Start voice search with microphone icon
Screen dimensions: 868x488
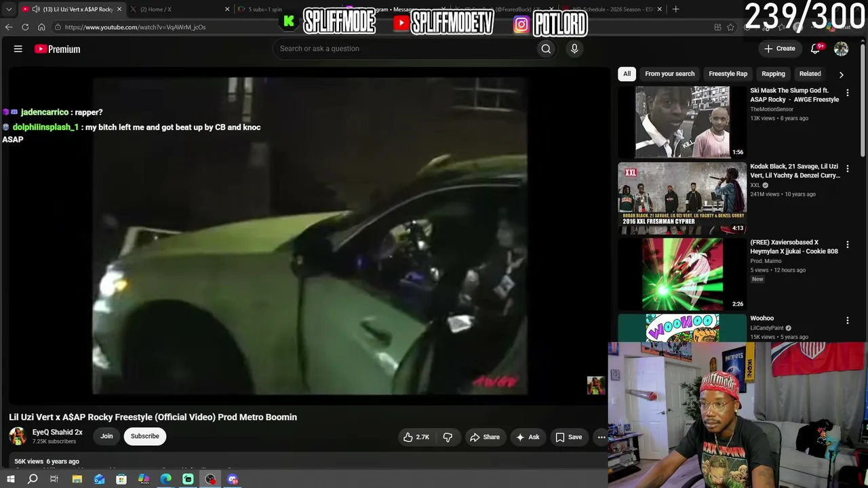click(574, 49)
